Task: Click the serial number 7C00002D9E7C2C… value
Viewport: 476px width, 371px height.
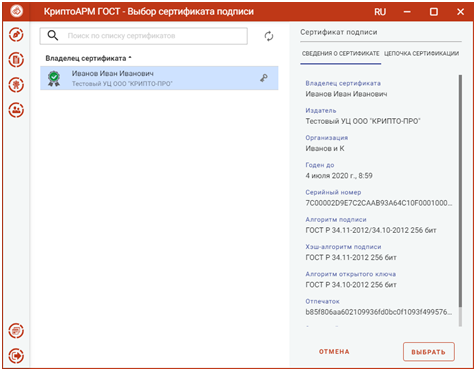Action: (379, 203)
